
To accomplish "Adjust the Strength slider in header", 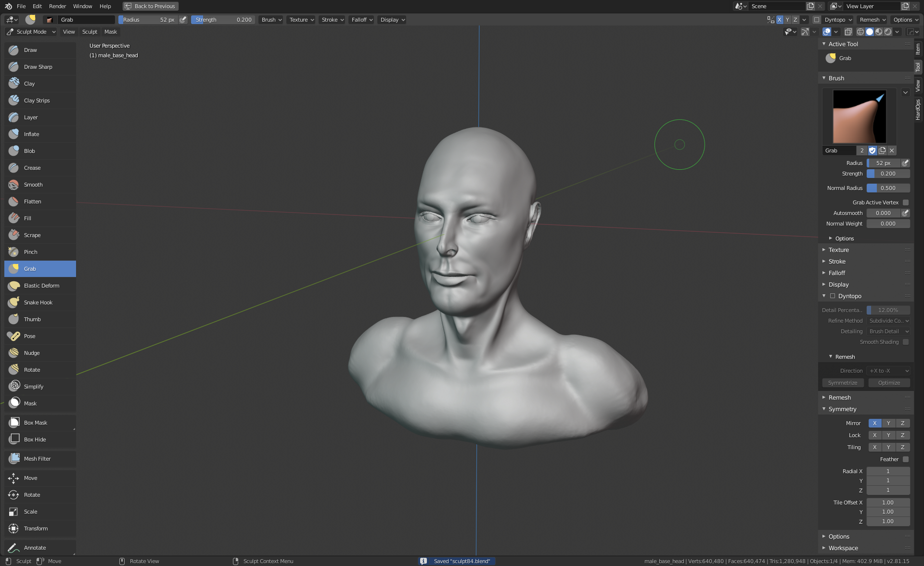I will 223,20.
